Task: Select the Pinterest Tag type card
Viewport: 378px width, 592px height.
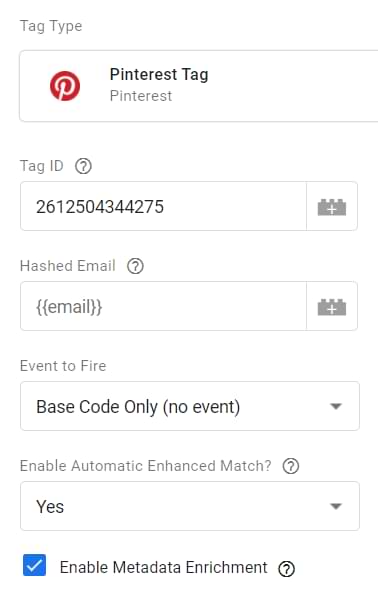Action: coord(199,86)
